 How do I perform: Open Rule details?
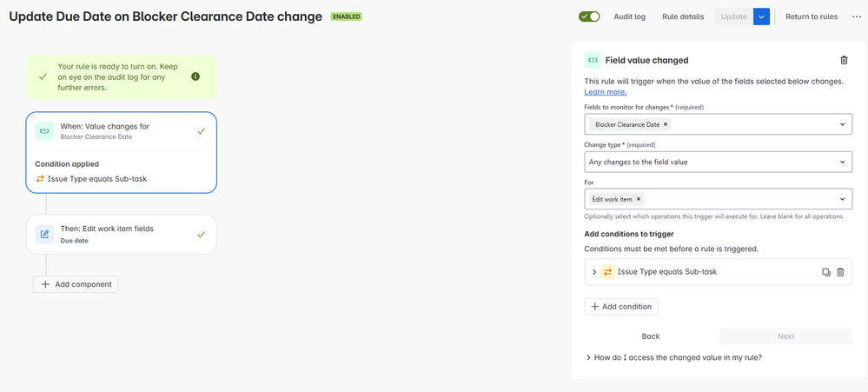pos(683,17)
